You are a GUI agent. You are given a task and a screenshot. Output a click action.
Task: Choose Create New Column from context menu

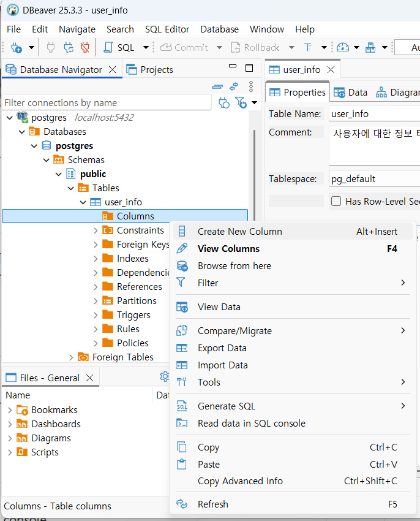[x=293, y=232]
